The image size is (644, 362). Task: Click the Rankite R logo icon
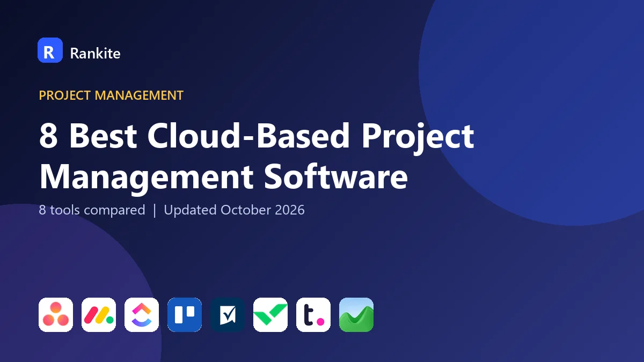point(50,50)
